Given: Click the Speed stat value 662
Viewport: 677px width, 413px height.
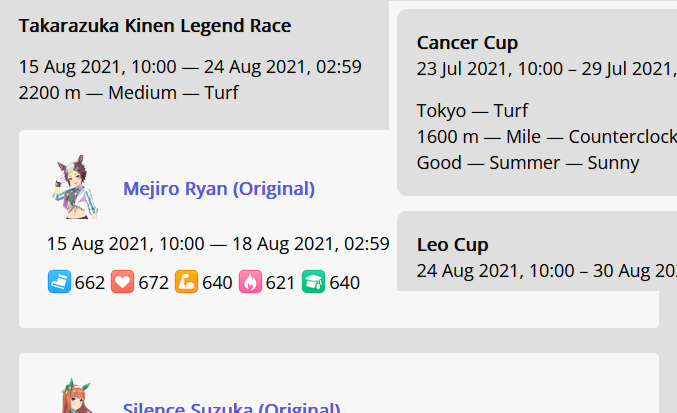Looking at the screenshot, I should click(x=90, y=283).
